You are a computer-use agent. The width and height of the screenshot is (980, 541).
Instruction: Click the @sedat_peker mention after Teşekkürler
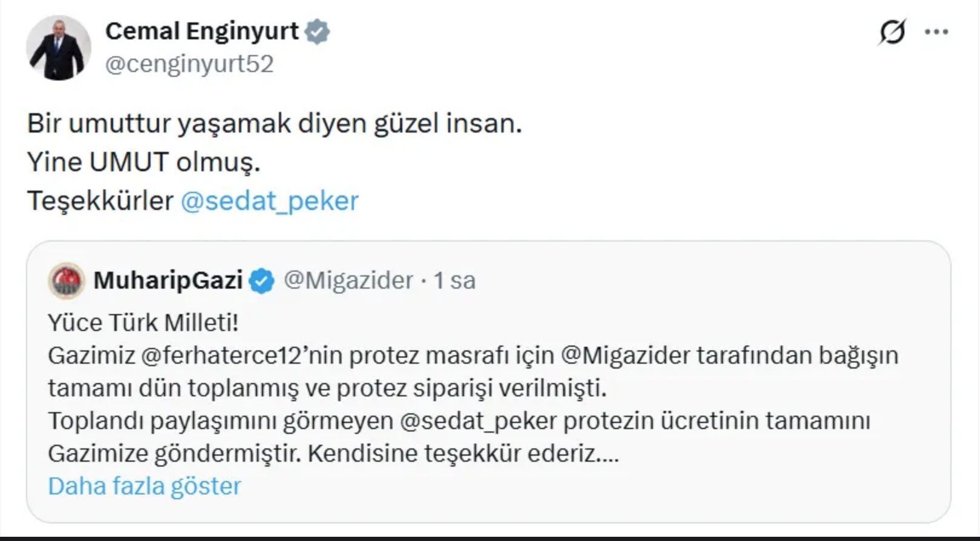(269, 201)
